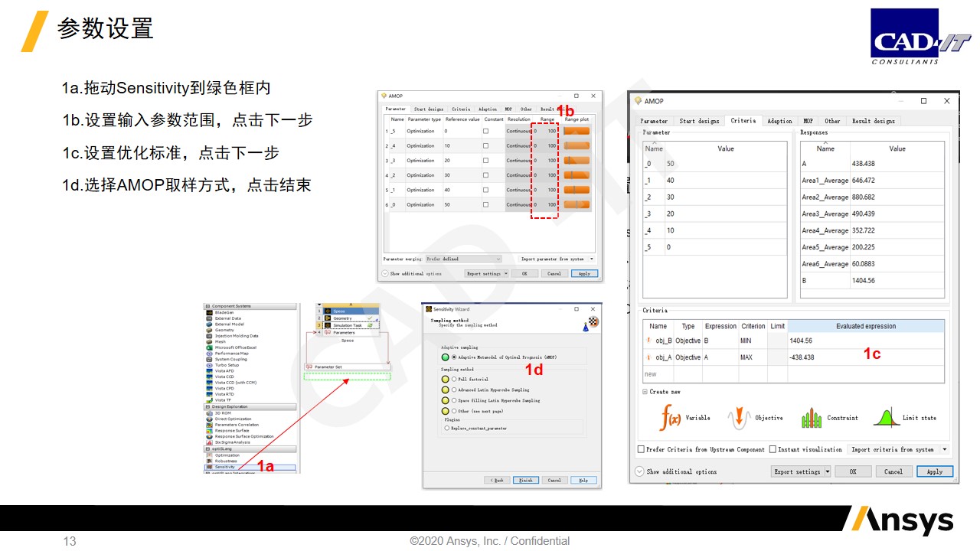This screenshot has height=551, width=980.
Task: Select the Full factorial radio option
Action: point(454,379)
